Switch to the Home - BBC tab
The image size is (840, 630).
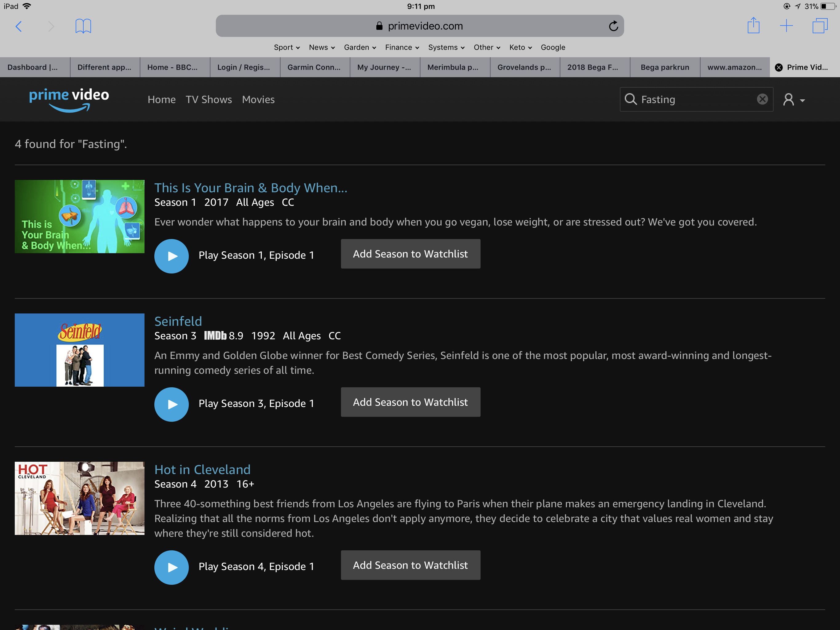(175, 67)
